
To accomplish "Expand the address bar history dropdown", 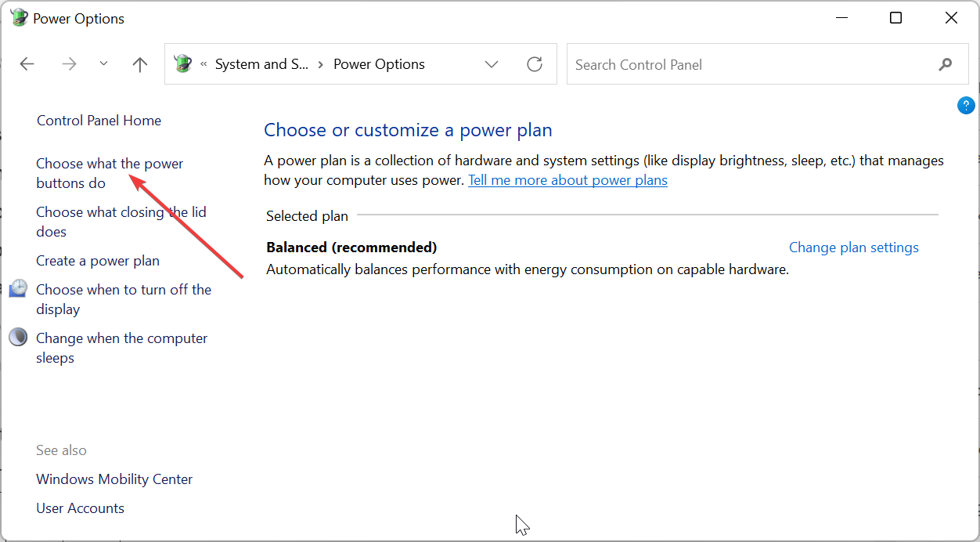I will [x=492, y=64].
